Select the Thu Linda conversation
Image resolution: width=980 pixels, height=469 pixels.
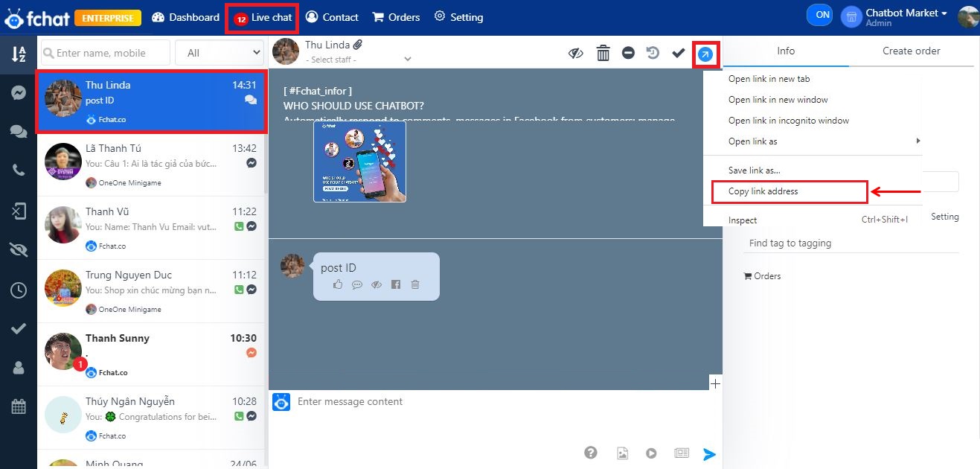pyautogui.click(x=151, y=101)
